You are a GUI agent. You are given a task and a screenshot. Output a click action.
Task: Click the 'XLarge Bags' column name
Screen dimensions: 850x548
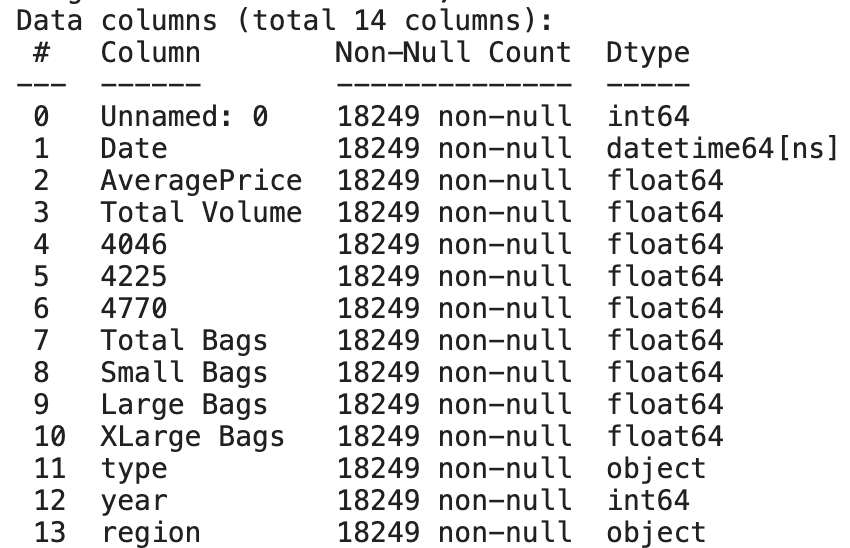[x=192, y=437]
